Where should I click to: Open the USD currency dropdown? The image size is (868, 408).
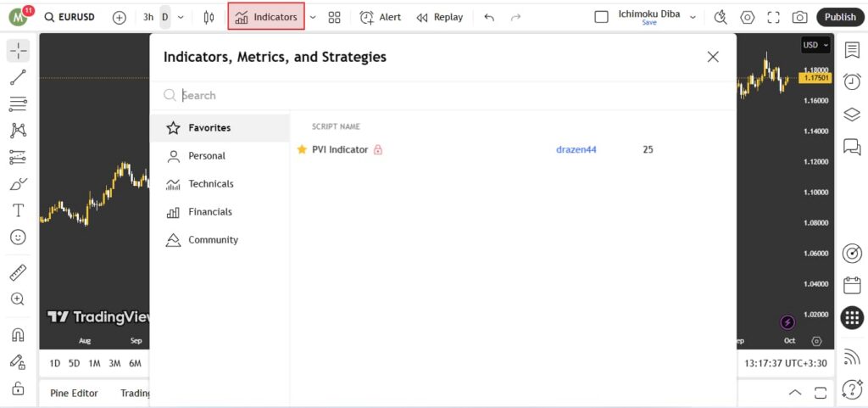point(815,45)
